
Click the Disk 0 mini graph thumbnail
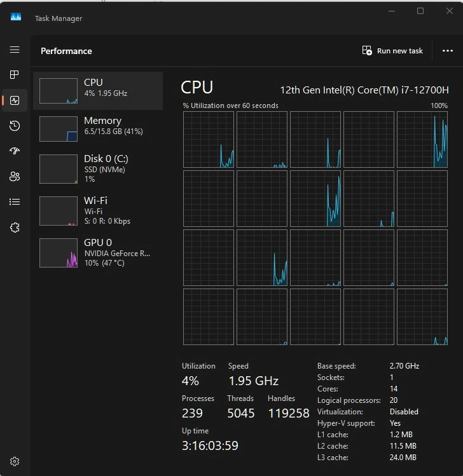click(59, 169)
